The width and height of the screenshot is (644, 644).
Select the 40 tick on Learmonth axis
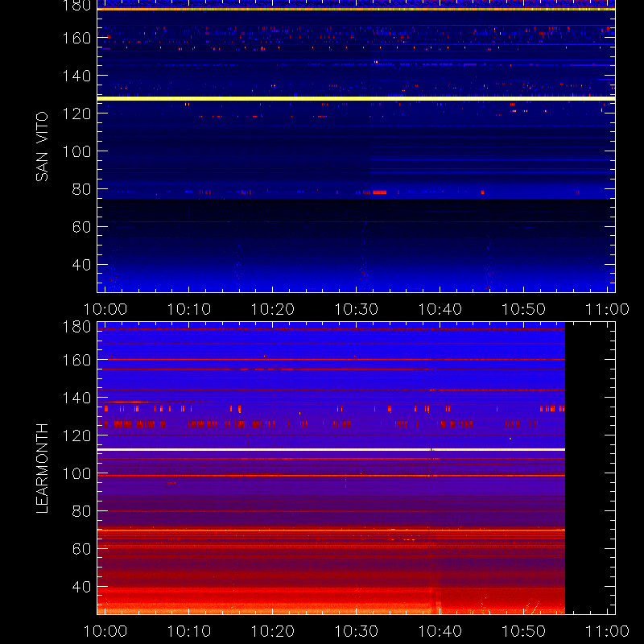81,587
